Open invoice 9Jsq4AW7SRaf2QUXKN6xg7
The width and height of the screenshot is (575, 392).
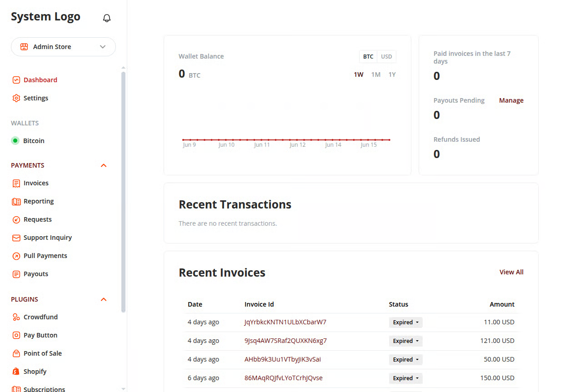point(285,341)
